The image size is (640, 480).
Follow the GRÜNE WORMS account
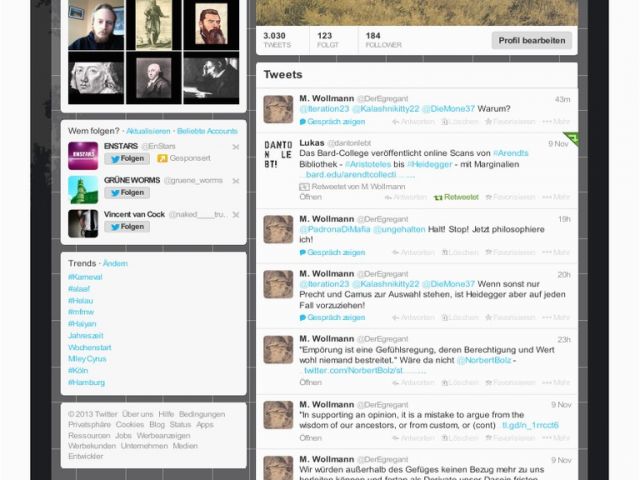[127, 193]
